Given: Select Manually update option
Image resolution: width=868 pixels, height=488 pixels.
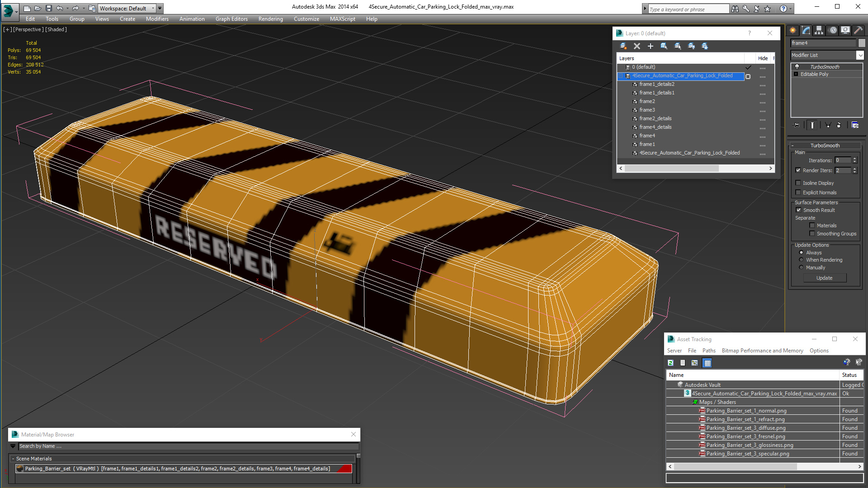Looking at the screenshot, I should [x=802, y=267].
